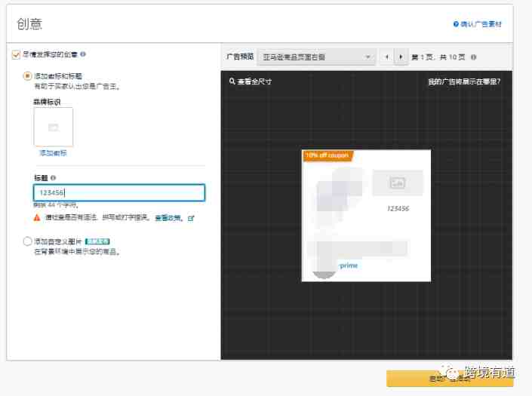Open the 广告预览 placement dropdown

316,57
